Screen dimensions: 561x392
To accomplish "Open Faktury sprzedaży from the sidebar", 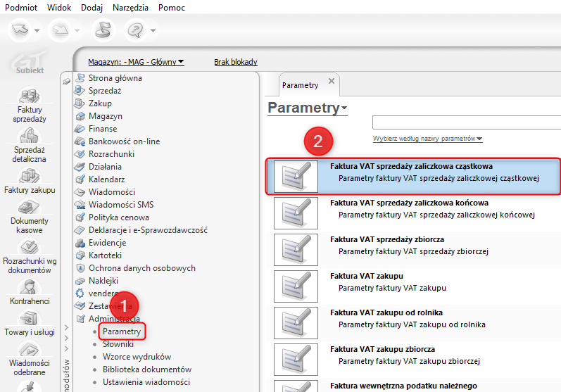I will (28, 104).
